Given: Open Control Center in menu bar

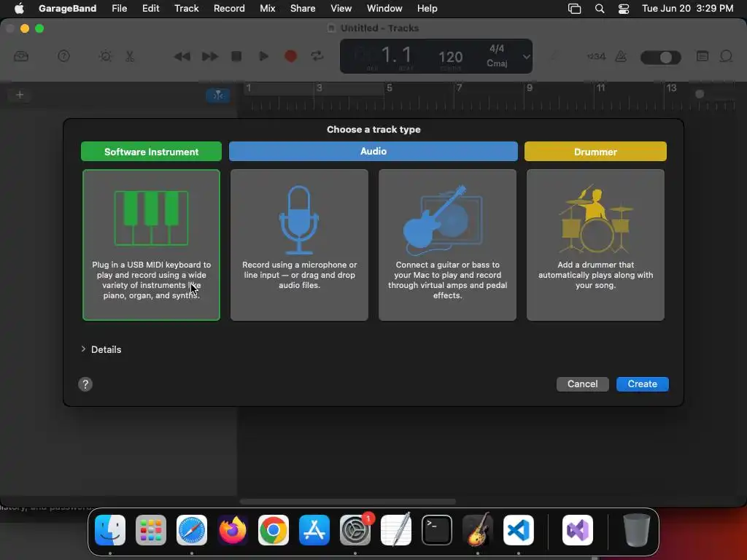Looking at the screenshot, I should coord(624,9).
